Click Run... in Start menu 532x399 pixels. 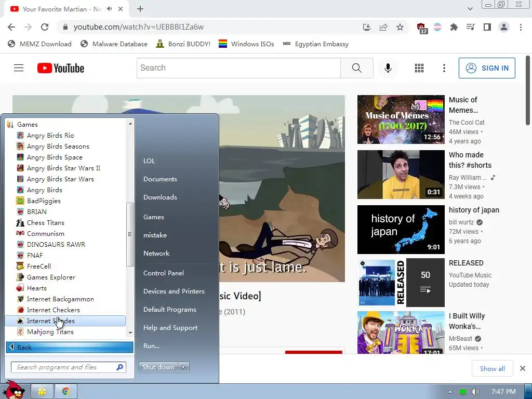click(x=151, y=345)
